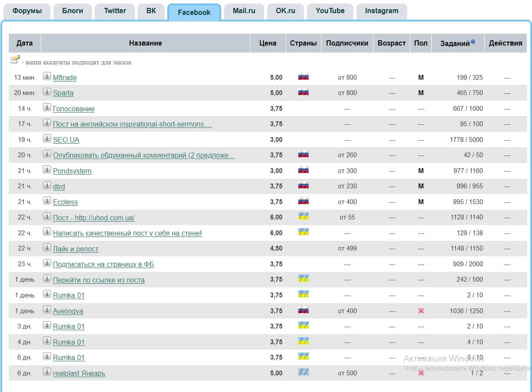Open the Лайк и репост link

tap(76, 249)
